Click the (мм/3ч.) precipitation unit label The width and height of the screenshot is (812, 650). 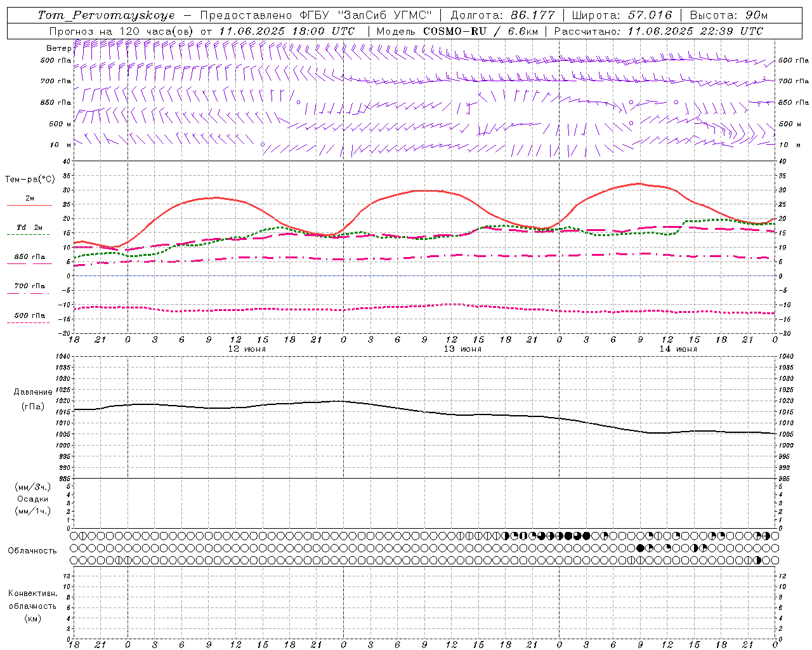33,487
